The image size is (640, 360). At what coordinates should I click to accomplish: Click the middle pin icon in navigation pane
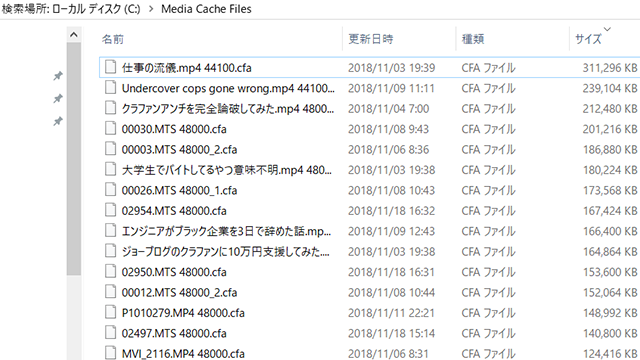point(58,98)
